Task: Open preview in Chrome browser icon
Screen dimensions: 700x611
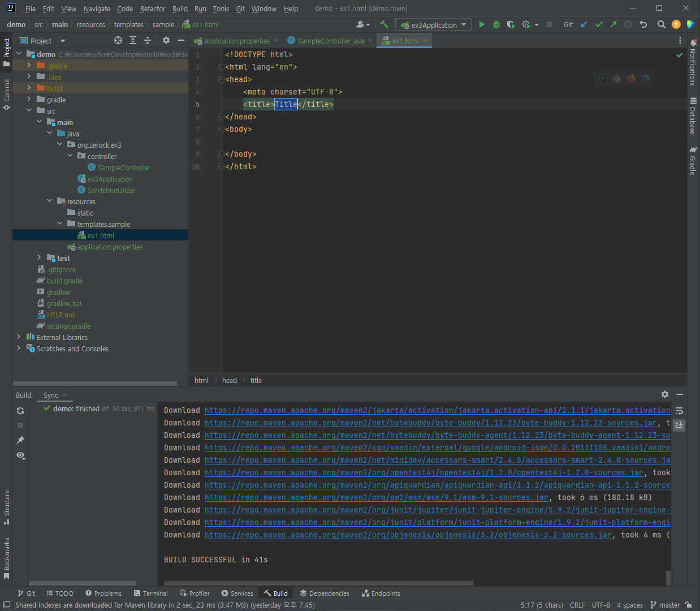Action: 616,79
